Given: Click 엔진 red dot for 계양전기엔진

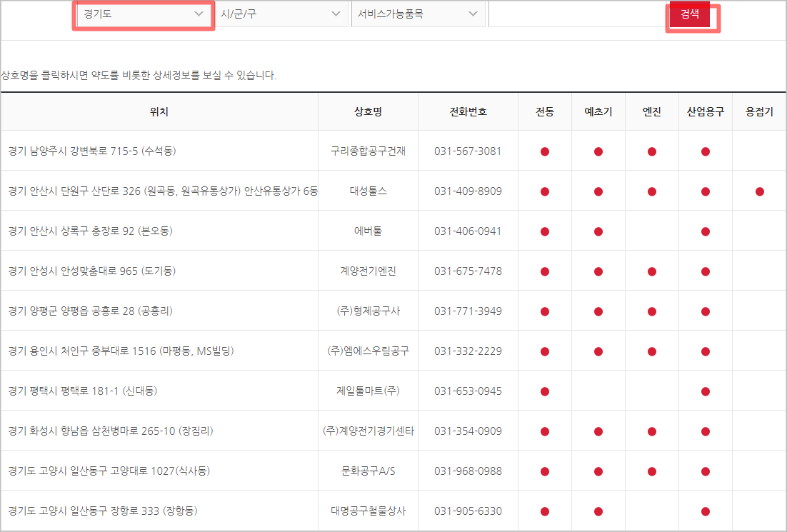Looking at the screenshot, I should click(651, 271).
